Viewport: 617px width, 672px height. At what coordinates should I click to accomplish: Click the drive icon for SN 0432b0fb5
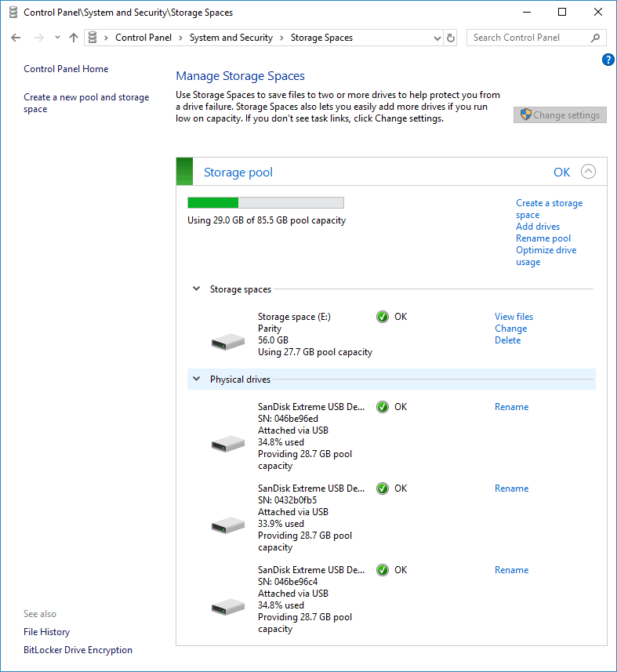pyautogui.click(x=228, y=524)
